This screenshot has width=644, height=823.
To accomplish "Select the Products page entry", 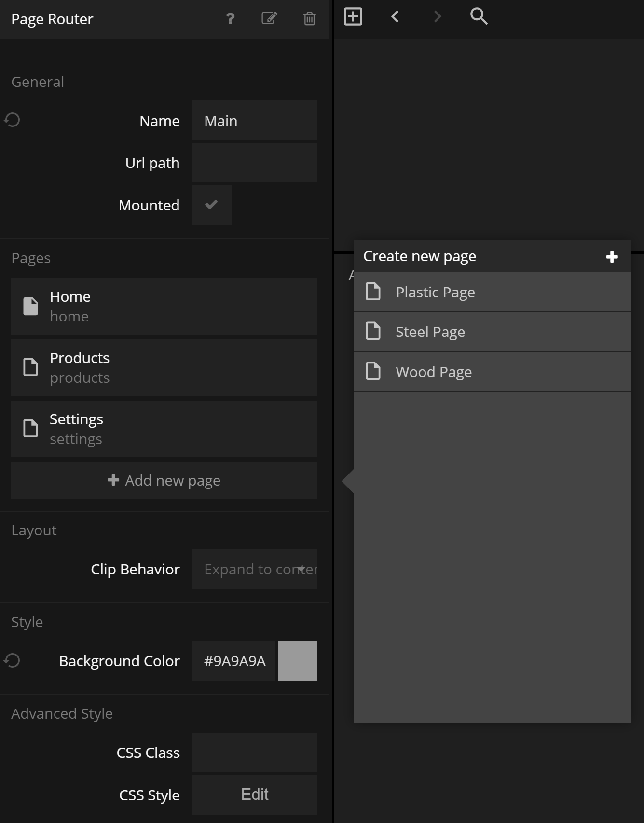I will (x=164, y=367).
